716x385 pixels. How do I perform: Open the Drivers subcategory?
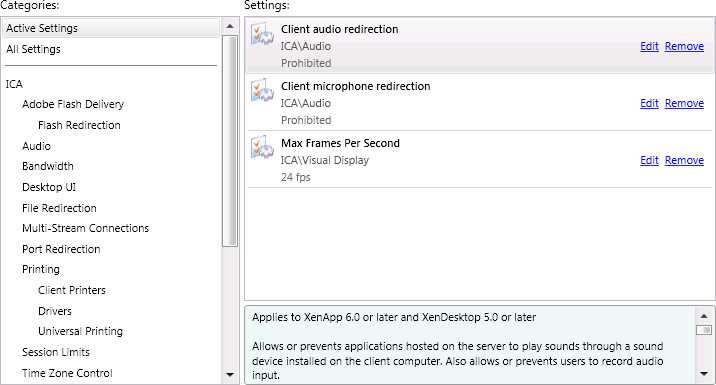tap(55, 311)
